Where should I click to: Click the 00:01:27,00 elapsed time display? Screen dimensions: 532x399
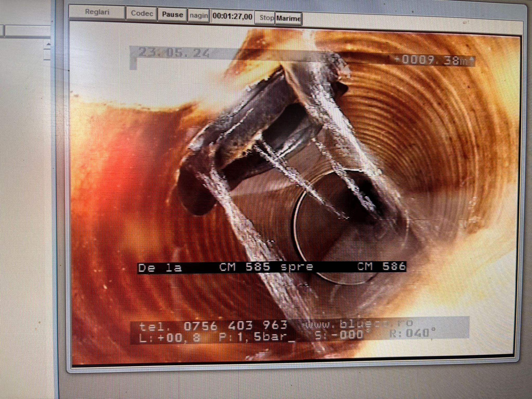click(x=232, y=17)
